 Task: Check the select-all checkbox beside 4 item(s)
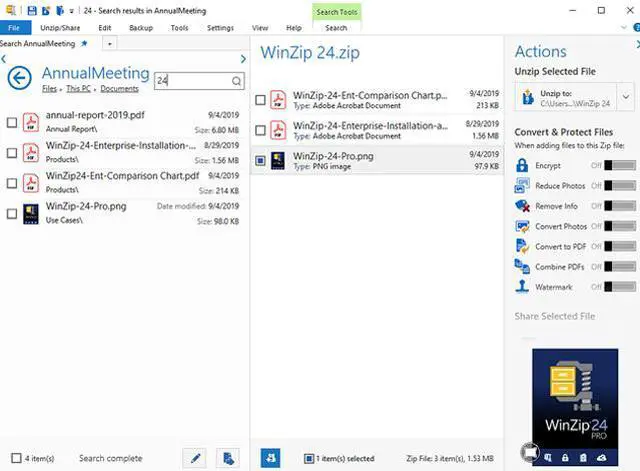(x=16, y=458)
